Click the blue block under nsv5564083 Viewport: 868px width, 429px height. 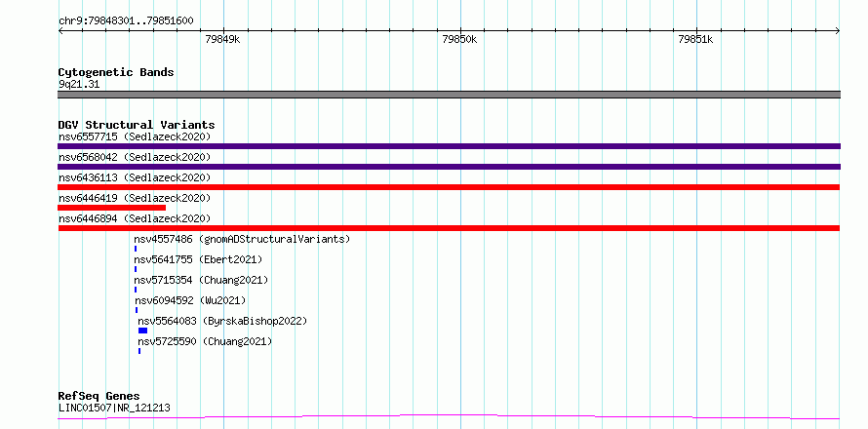click(142, 331)
